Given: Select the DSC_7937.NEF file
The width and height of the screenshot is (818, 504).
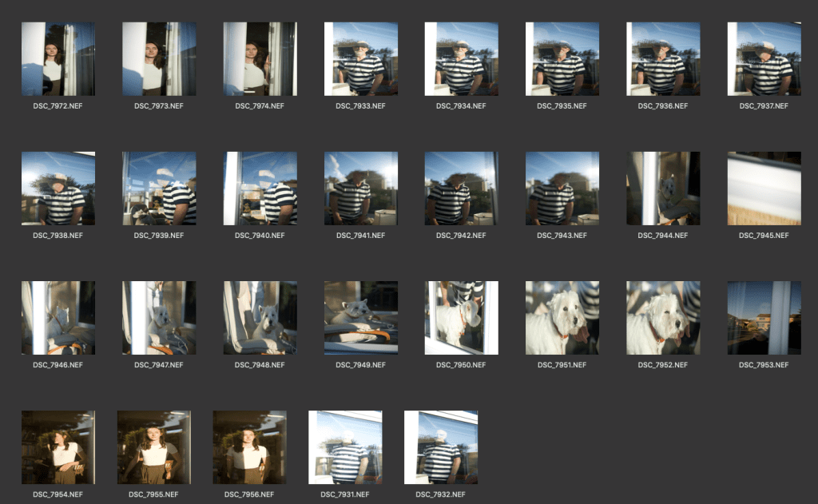Looking at the screenshot, I should [764, 59].
